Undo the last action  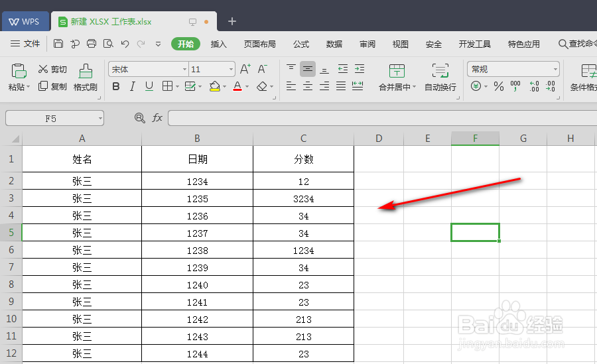(125, 44)
